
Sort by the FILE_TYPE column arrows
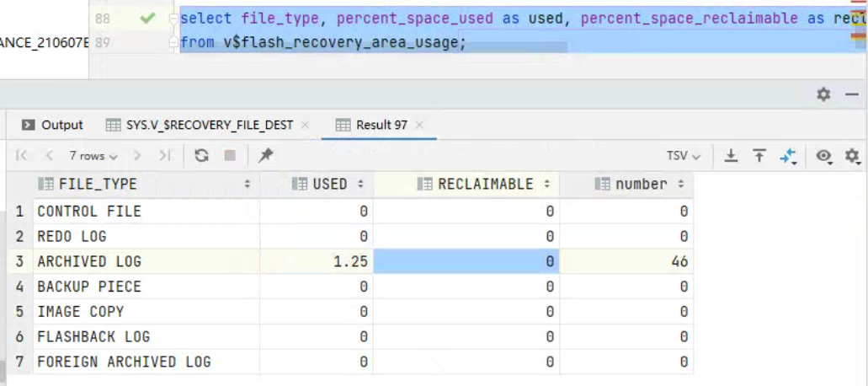[248, 185]
